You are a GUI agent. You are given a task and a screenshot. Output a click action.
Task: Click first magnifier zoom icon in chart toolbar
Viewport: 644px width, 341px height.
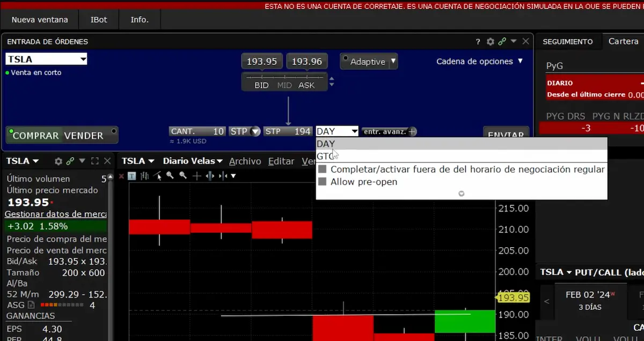coord(170,176)
